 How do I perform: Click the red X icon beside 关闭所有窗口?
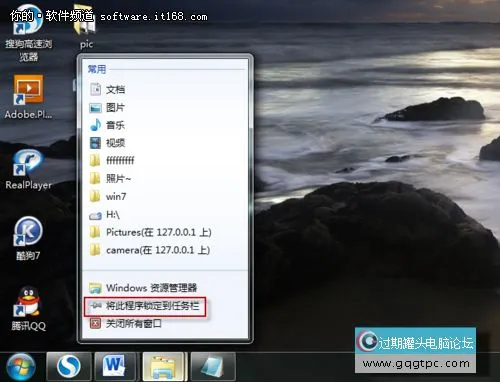[95, 323]
